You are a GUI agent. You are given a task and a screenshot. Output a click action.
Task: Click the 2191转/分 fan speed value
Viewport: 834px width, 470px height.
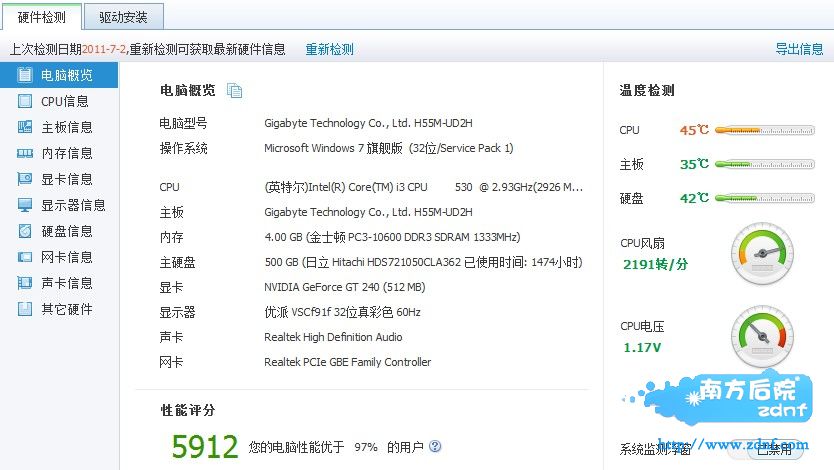point(655,264)
